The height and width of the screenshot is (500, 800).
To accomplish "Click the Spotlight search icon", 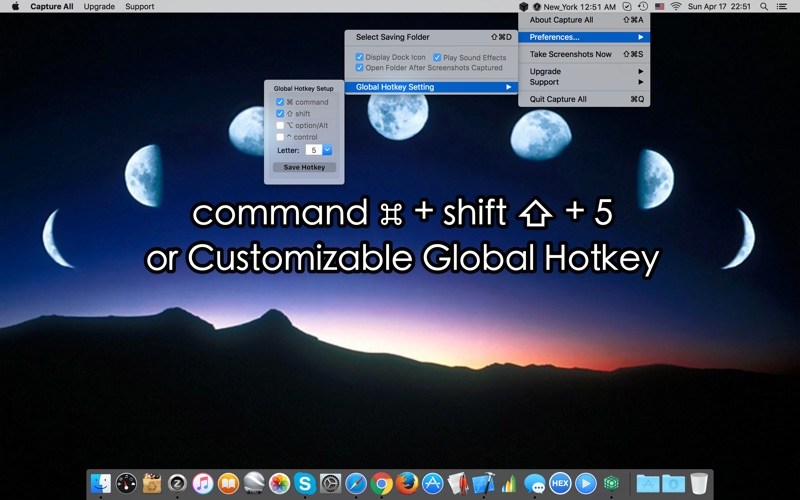I will coord(764,6).
